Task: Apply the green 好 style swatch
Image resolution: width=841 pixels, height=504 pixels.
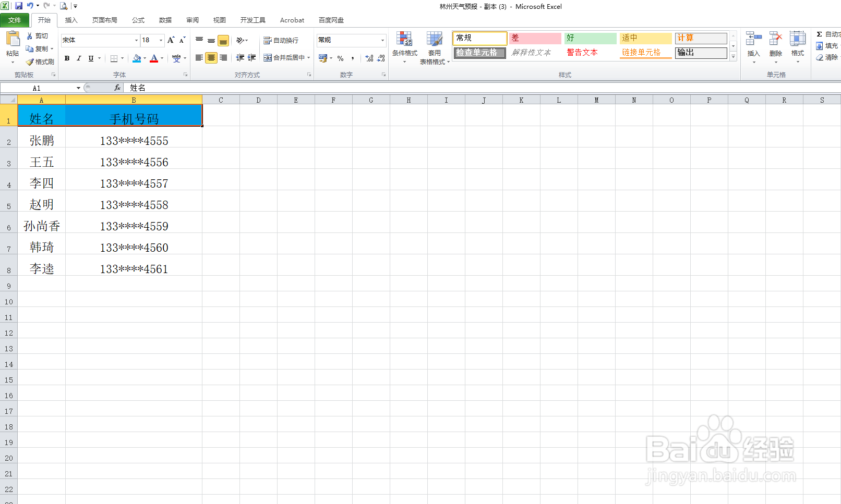Action: pyautogui.click(x=590, y=38)
